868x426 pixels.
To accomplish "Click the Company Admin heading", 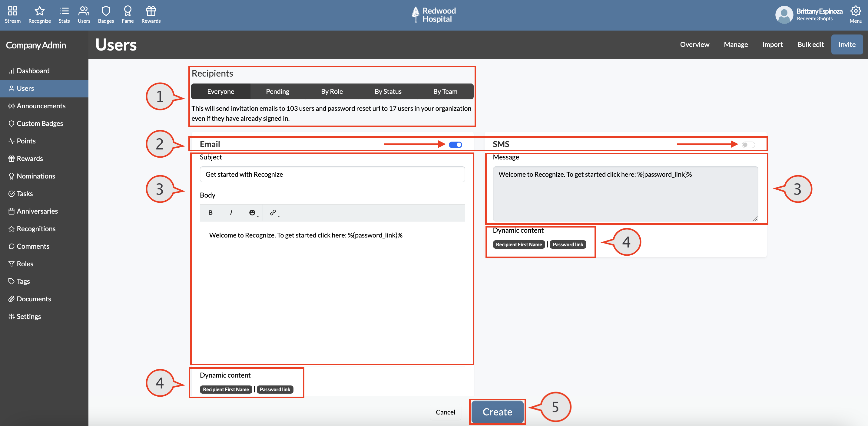I will click(36, 45).
